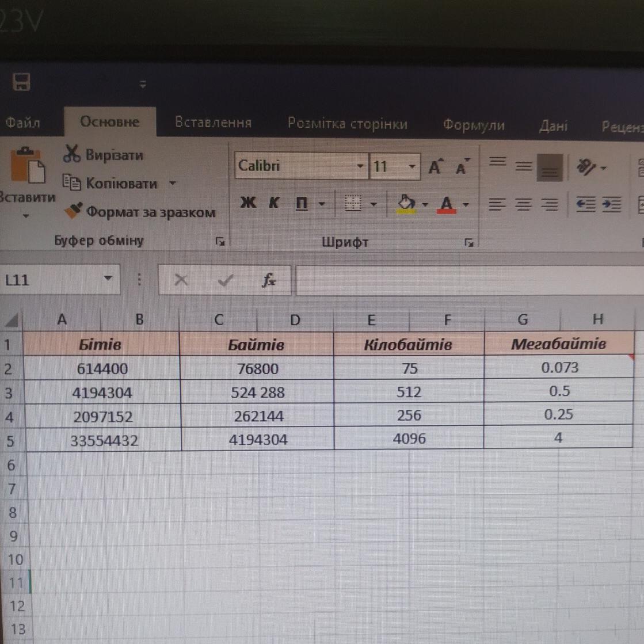
Task: Open the Calibri font name dropdown
Action: pyautogui.click(x=360, y=167)
